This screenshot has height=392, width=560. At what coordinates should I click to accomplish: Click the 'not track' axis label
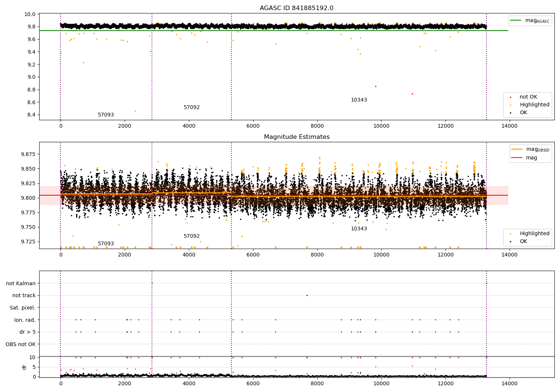coord(24,295)
